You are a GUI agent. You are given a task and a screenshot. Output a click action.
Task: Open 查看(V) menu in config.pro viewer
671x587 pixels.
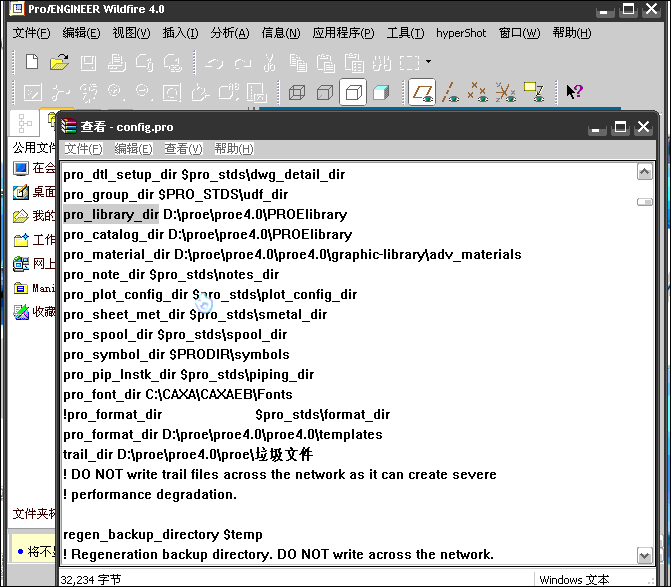click(x=183, y=148)
